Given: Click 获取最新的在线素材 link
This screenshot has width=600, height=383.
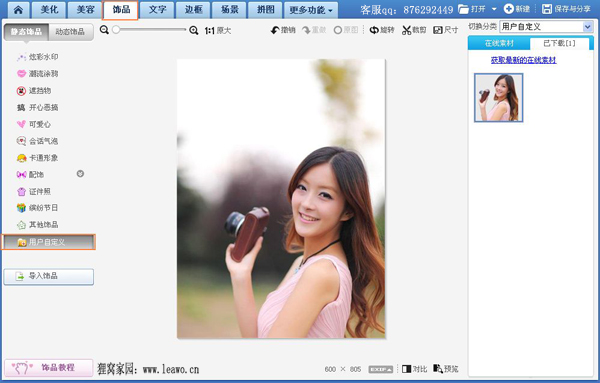Looking at the screenshot, I should pos(523,60).
